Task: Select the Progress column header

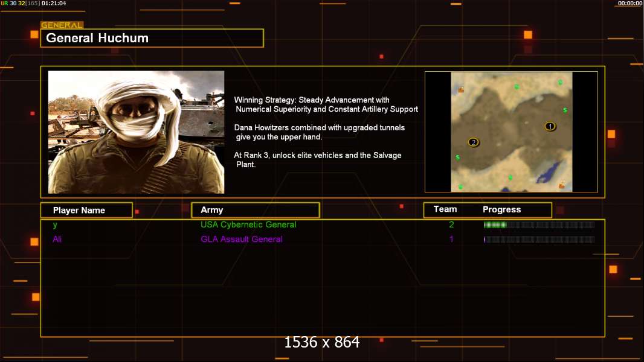Action: pos(501,209)
